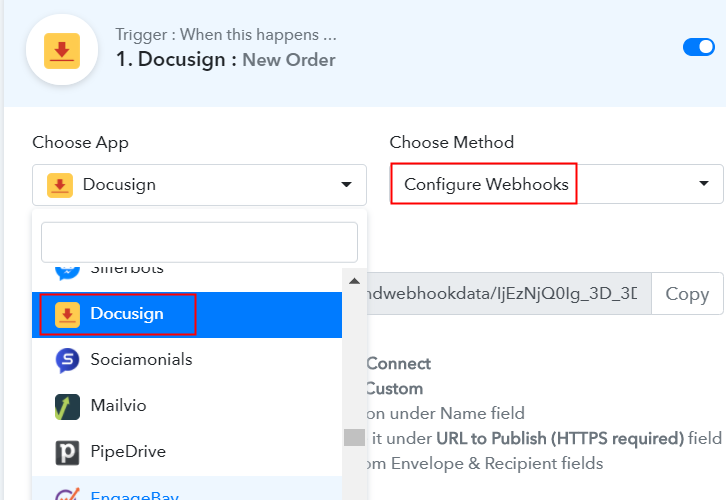Click the webhook URL text field
Image resolution: width=726 pixels, height=500 pixels.
[509, 294]
